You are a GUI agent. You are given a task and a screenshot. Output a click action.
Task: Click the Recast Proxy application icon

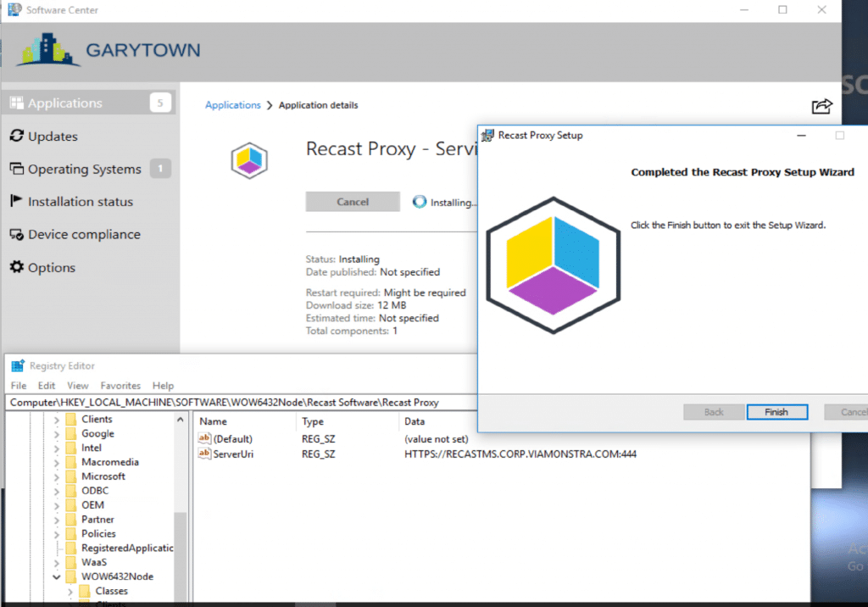(x=249, y=159)
